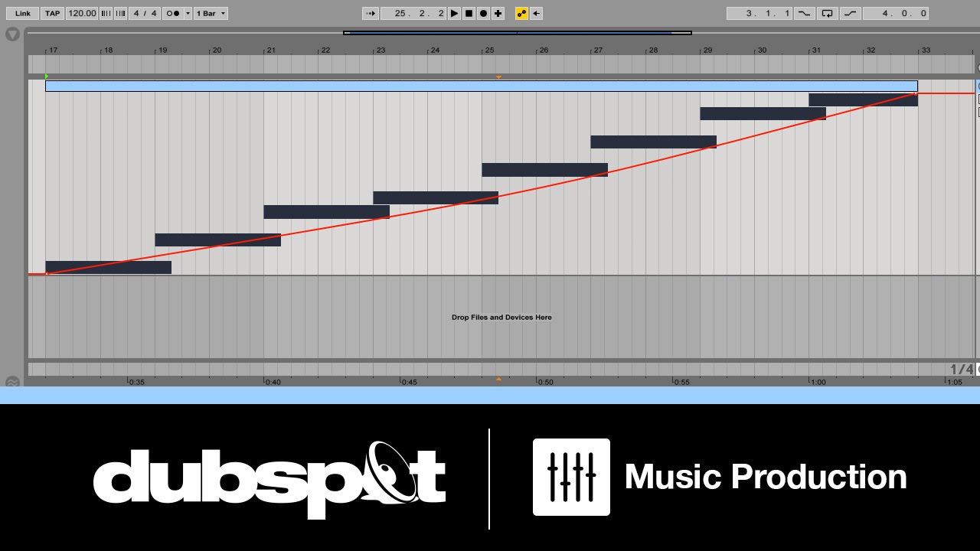Start playback with the Play button
Image resolution: width=980 pixels, height=551 pixels.
[x=455, y=13]
